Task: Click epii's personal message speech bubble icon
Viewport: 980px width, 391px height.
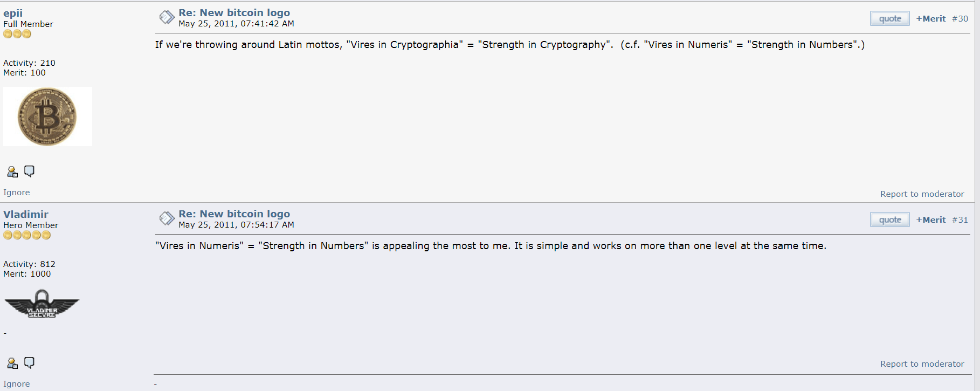Action: pos(29,172)
